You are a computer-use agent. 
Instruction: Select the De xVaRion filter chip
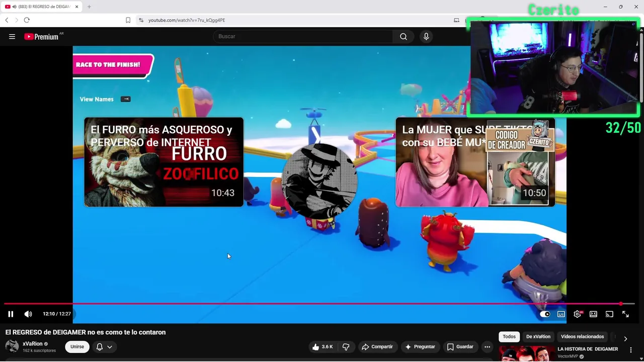538,337
